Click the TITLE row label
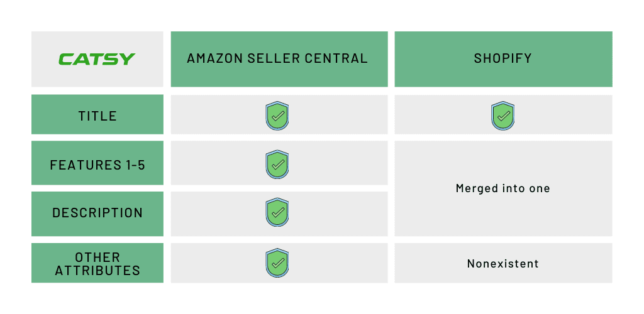The width and height of the screenshot is (644, 314). point(97,114)
